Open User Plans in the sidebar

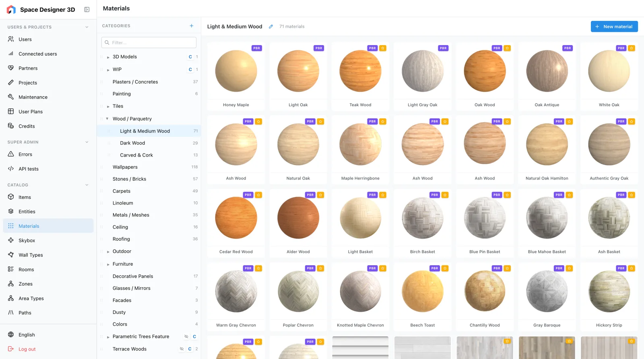pyautogui.click(x=48, y=111)
